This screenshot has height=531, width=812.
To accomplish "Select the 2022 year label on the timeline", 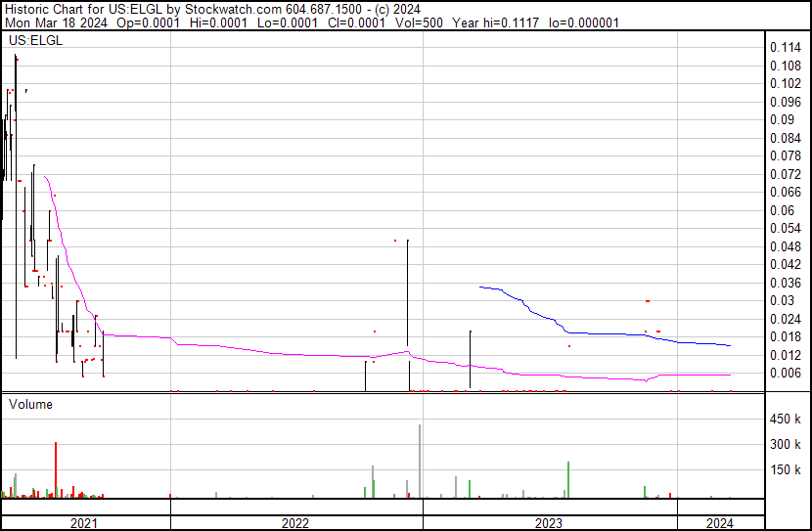I will [295, 523].
